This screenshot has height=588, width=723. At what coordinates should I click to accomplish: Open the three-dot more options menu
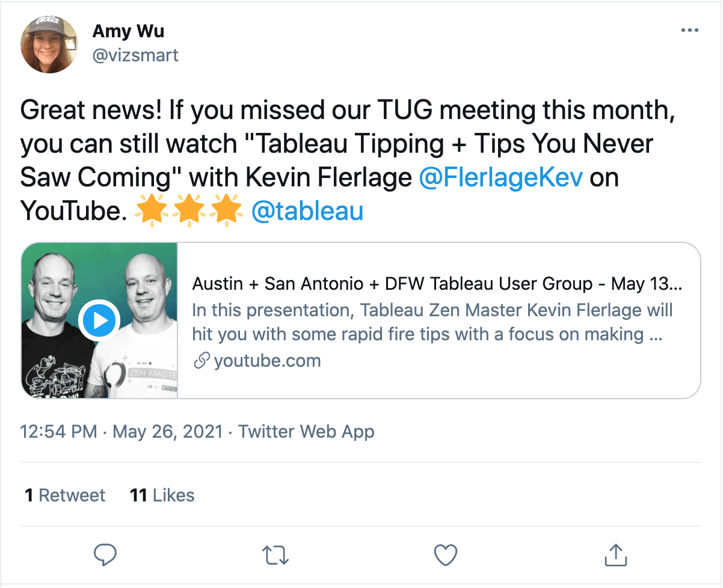click(689, 31)
